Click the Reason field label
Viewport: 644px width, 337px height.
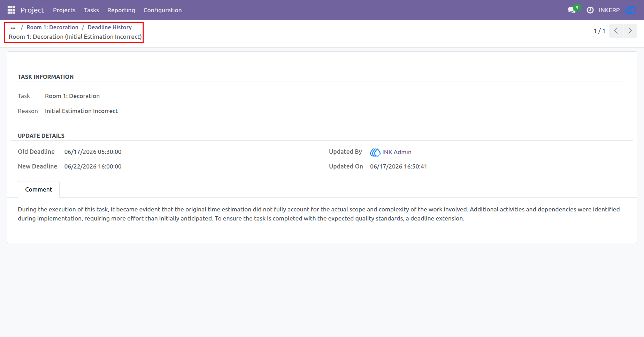pyautogui.click(x=28, y=111)
